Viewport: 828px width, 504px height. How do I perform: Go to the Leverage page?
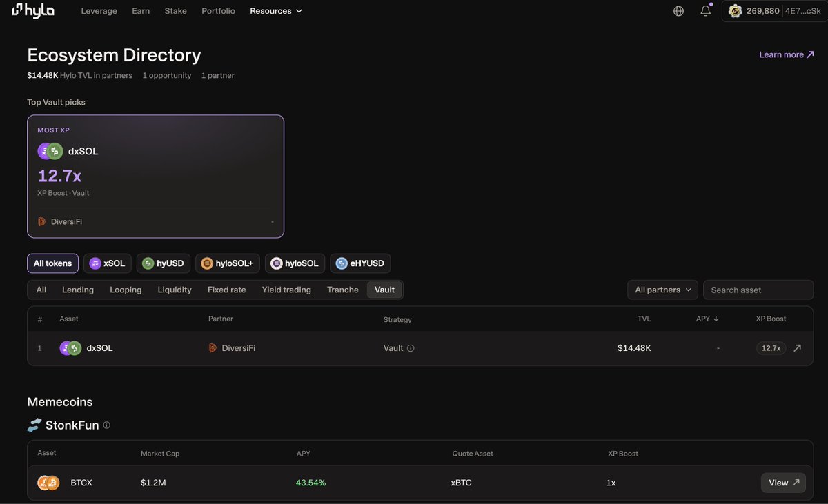pyautogui.click(x=99, y=11)
